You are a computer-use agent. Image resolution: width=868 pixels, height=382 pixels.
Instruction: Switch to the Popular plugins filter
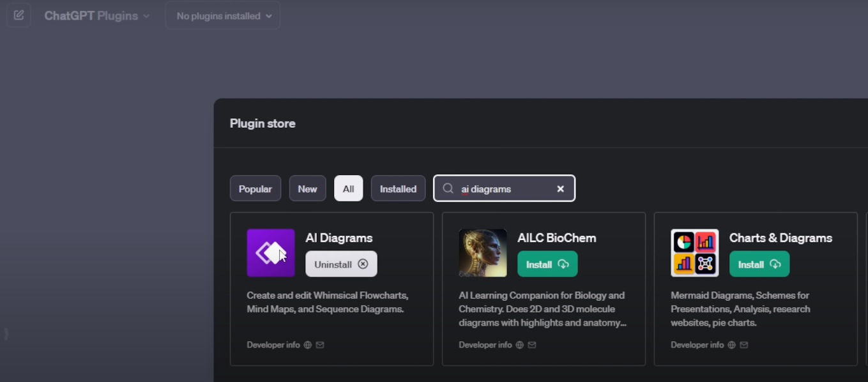click(255, 188)
